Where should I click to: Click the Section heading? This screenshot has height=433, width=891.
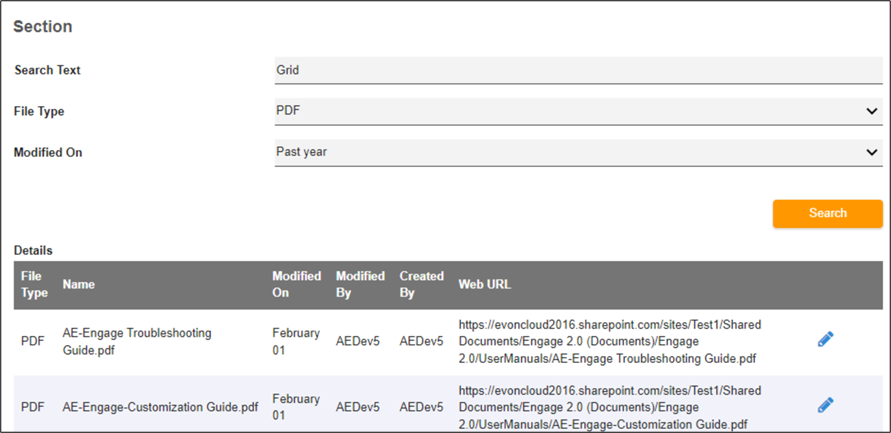coord(42,27)
